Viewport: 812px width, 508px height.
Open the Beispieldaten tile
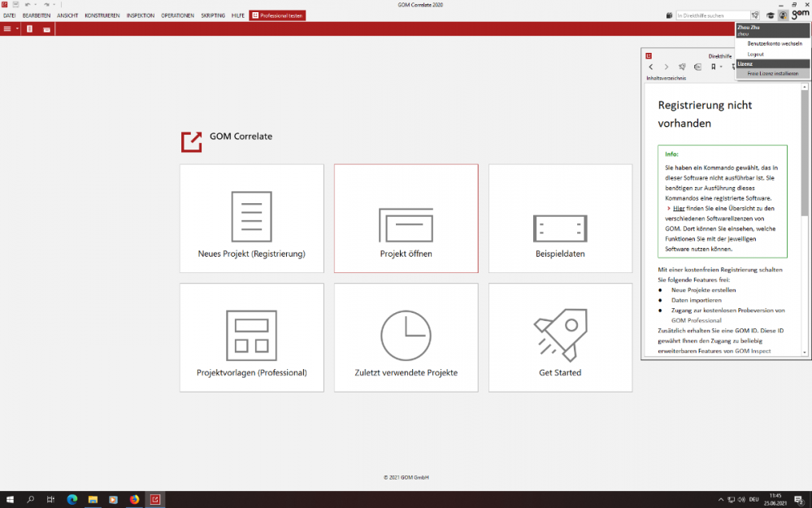560,218
